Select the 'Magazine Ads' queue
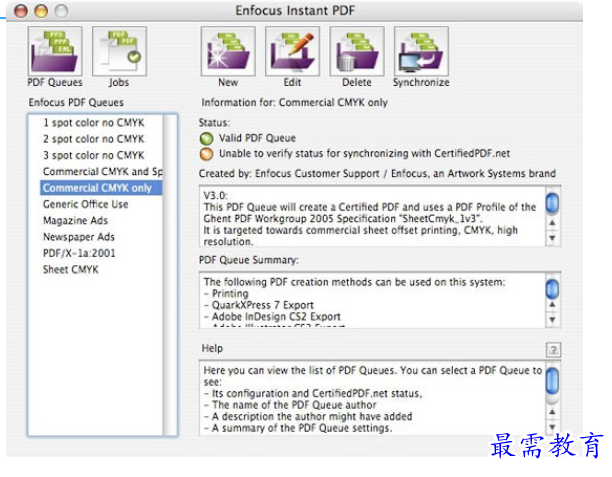This screenshot has width=612, height=477. [x=101, y=221]
